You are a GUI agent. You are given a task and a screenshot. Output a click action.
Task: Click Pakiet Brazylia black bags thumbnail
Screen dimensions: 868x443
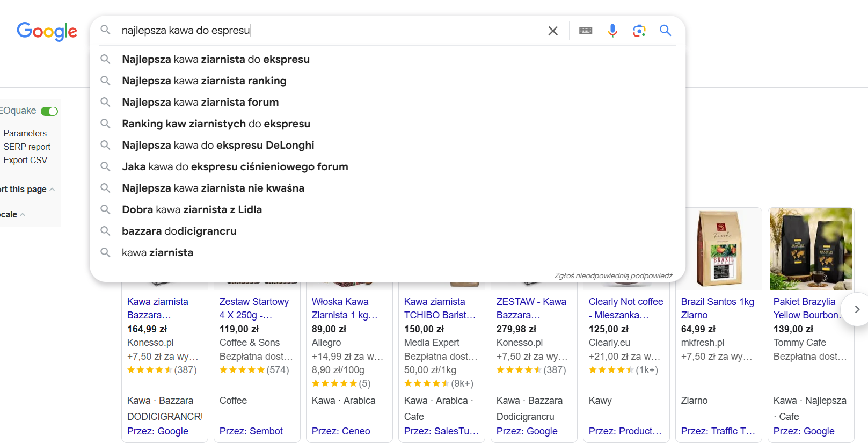[x=811, y=249]
